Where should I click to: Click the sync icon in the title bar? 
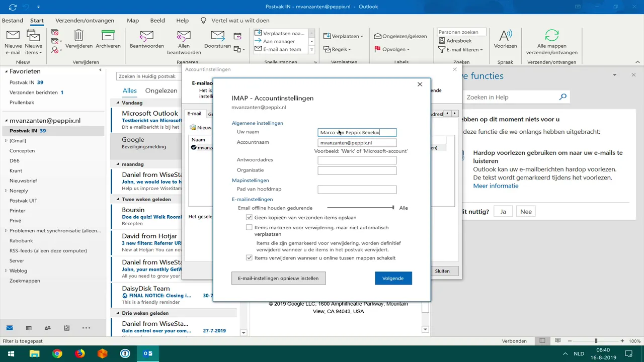[x=13, y=7]
